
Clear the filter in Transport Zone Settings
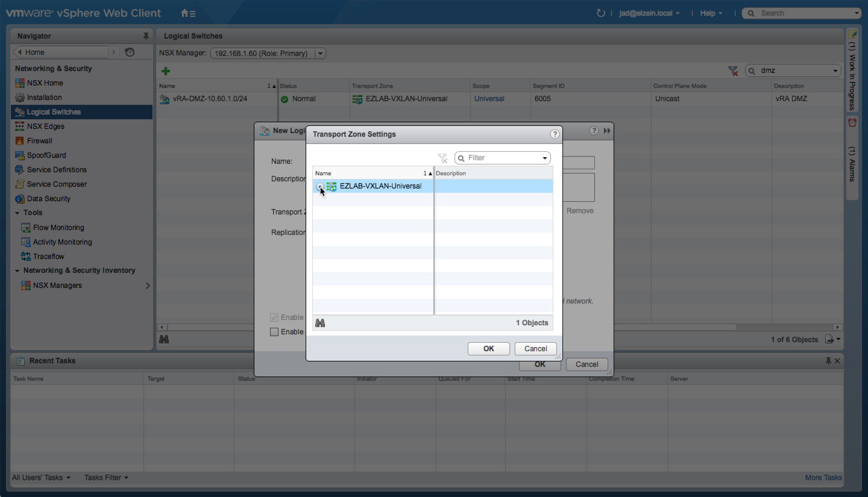click(442, 158)
